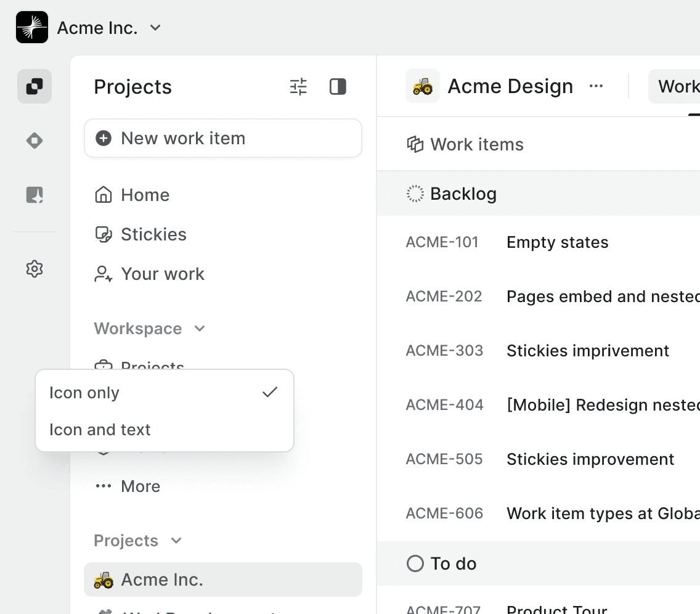Open workspace Settings via the gear icon
The height and width of the screenshot is (614, 700).
(x=34, y=268)
